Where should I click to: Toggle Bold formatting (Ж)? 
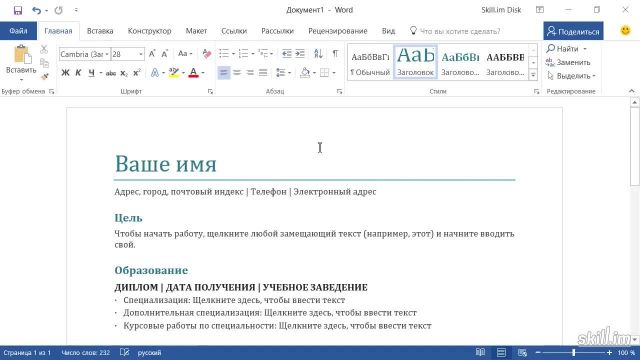point(65,73)
